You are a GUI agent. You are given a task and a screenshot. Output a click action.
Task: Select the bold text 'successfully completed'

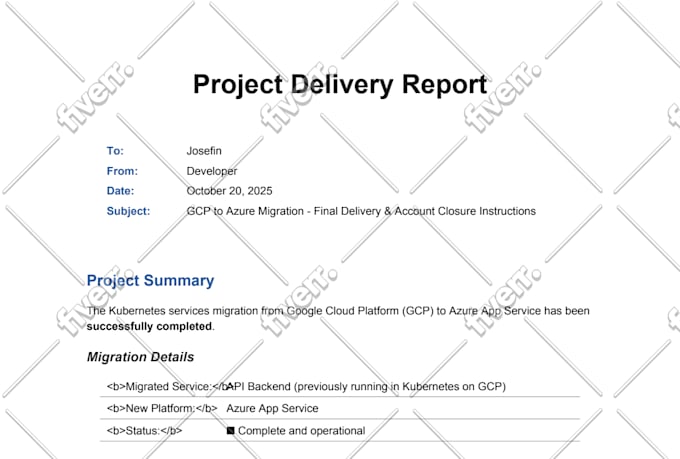149,326
